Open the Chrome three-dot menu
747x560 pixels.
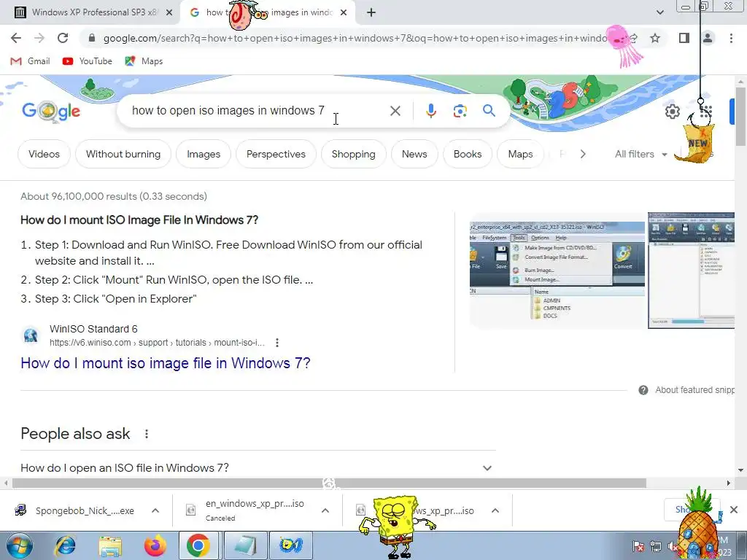731,38
